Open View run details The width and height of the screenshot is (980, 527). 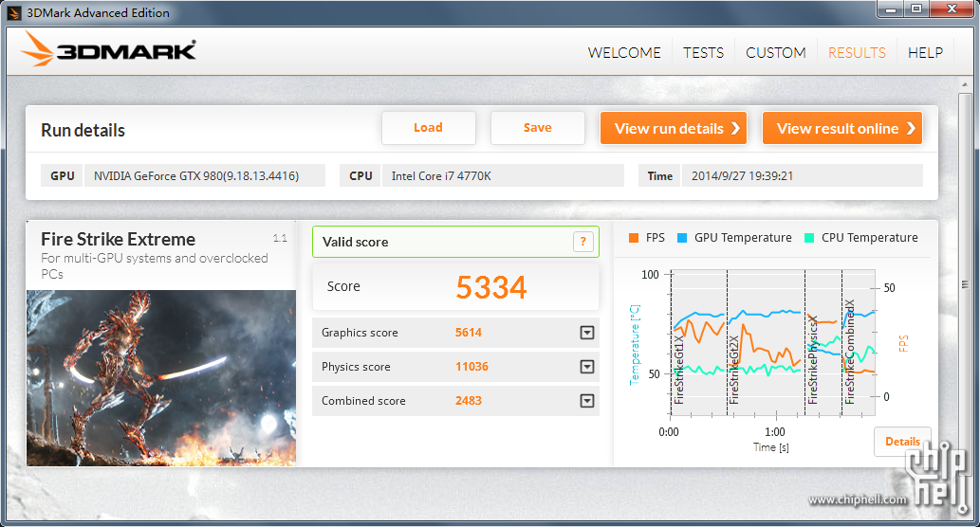674,128
